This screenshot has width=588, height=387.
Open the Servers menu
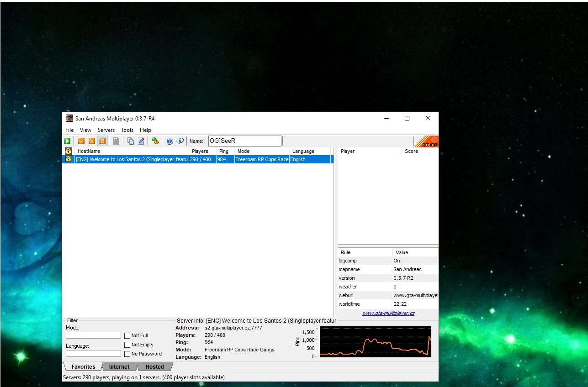pyautogui.click(x=106, y=130)
